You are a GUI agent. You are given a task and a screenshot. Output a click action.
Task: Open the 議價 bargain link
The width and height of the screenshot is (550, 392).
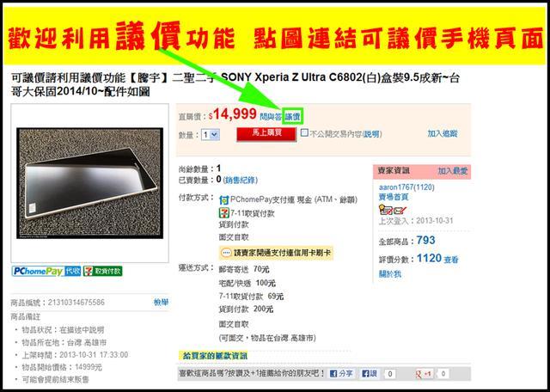[292, 117]
